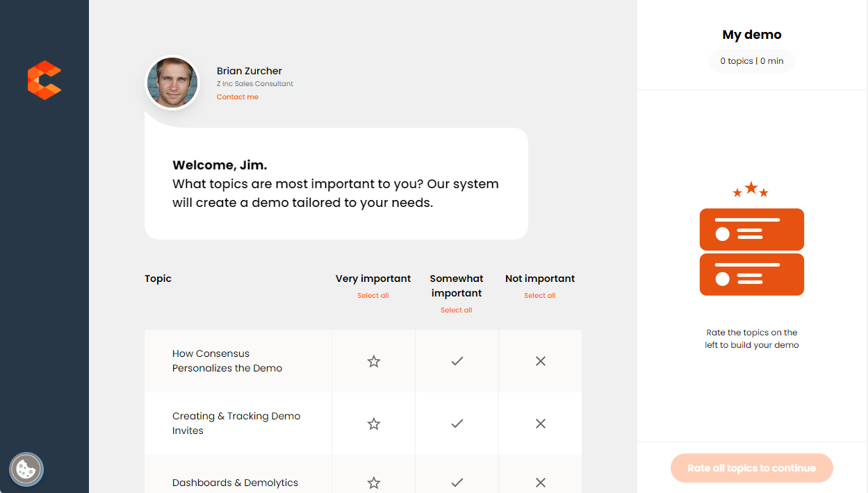Click the checkmark for "Creating & Tracking Demo Invites"
This screenshot has width=868, height=493.
(x=457, y=424)
